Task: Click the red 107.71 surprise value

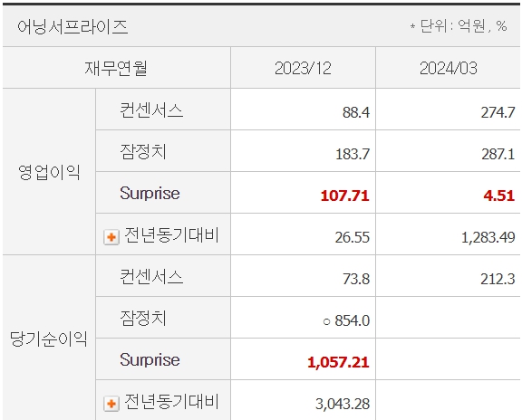Action: coord(345,196)
